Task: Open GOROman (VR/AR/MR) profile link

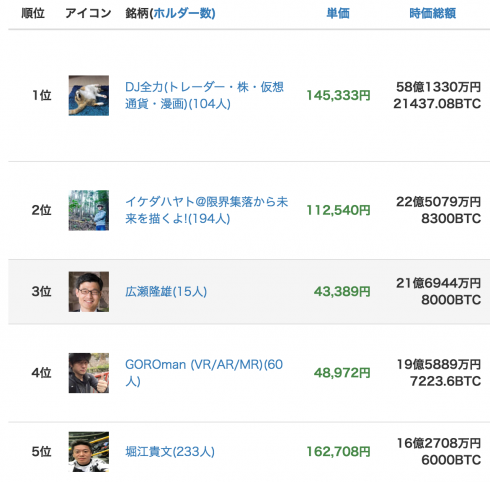Action: coord(204,373)
